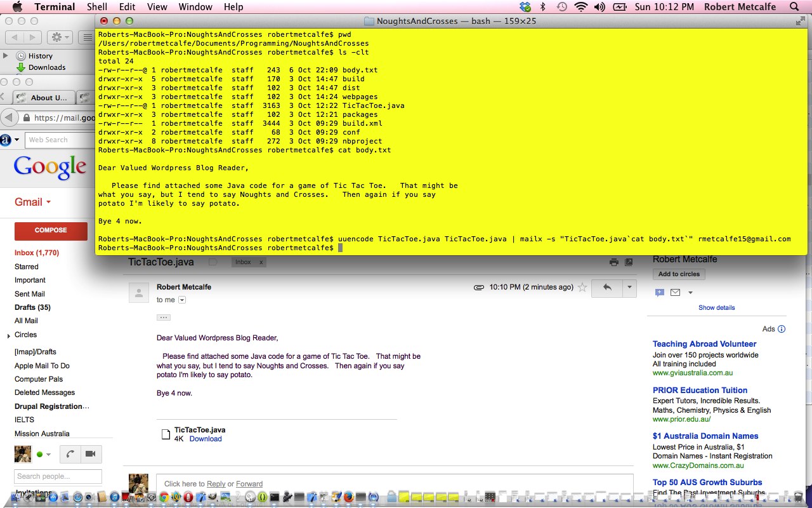Open Chrome from the Dock

pyautogui.click(x=164, y=497)
